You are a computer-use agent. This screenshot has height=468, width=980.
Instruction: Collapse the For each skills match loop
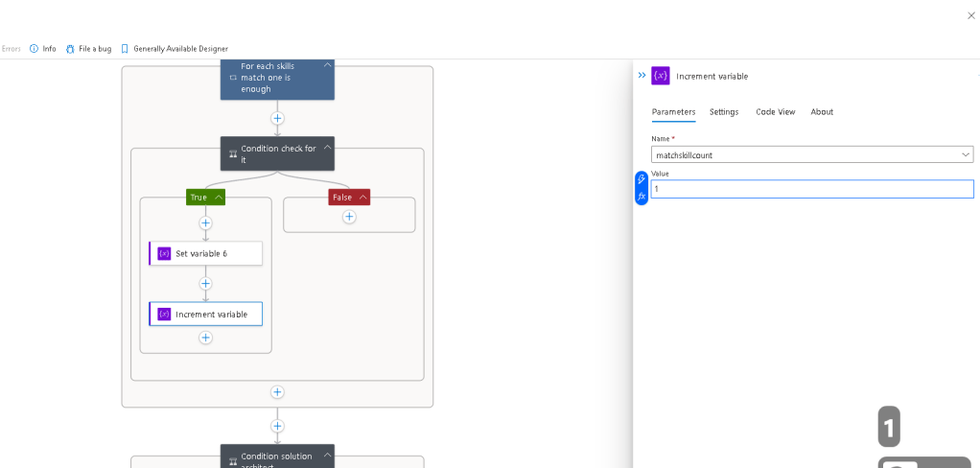[x=327, y=64]
